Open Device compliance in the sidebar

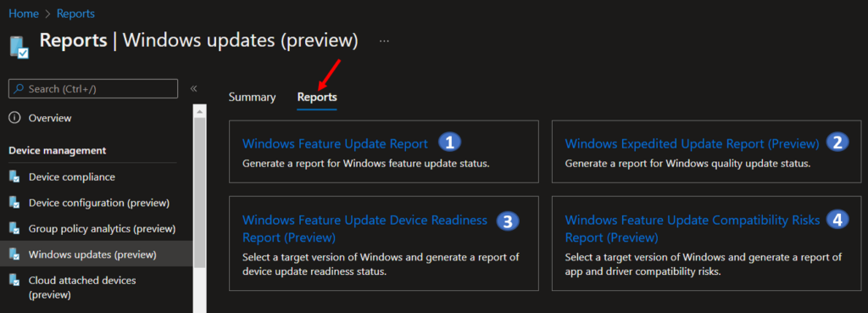click(x=72, y=177)
